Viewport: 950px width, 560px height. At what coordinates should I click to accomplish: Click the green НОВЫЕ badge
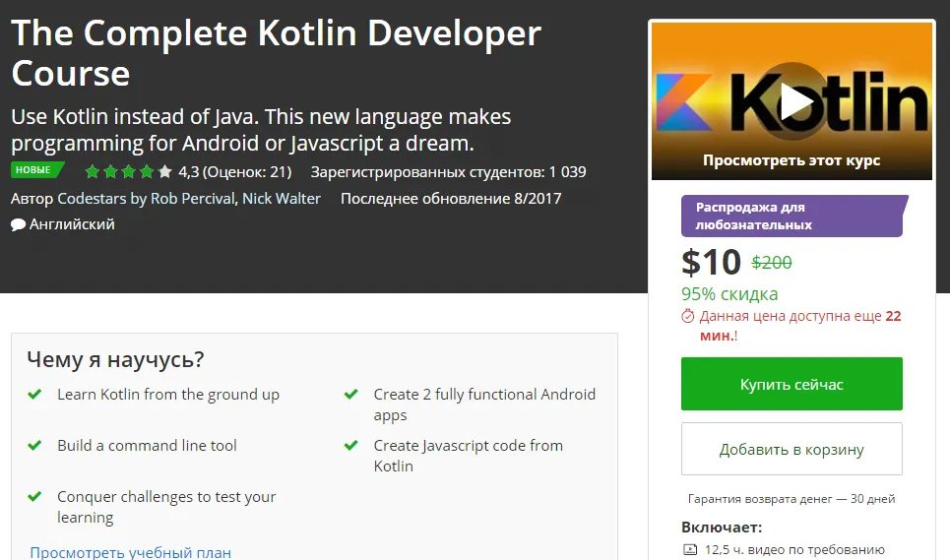tap(34, 170)
